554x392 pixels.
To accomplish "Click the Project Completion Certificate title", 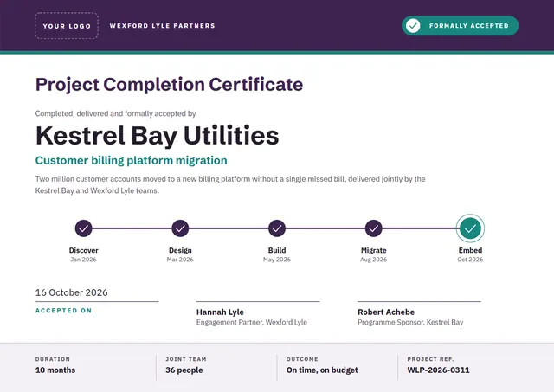I will tap(170, 85).
